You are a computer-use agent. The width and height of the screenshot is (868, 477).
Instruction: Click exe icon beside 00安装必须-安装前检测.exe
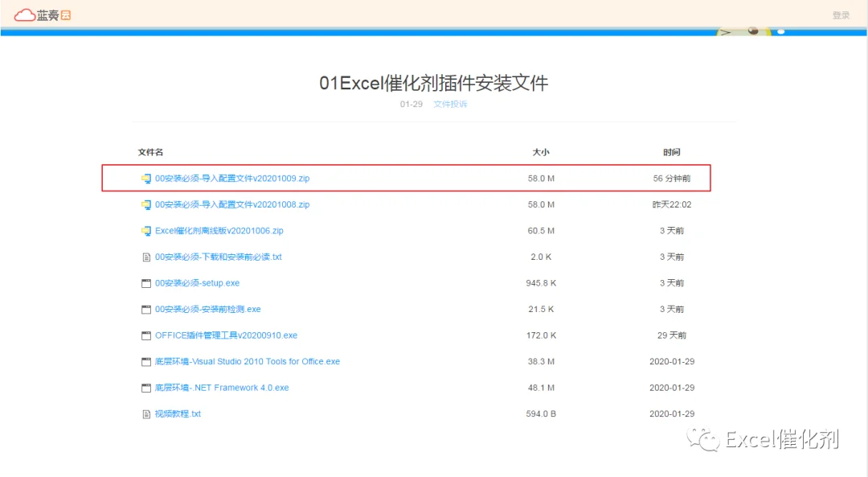(146, 309)
